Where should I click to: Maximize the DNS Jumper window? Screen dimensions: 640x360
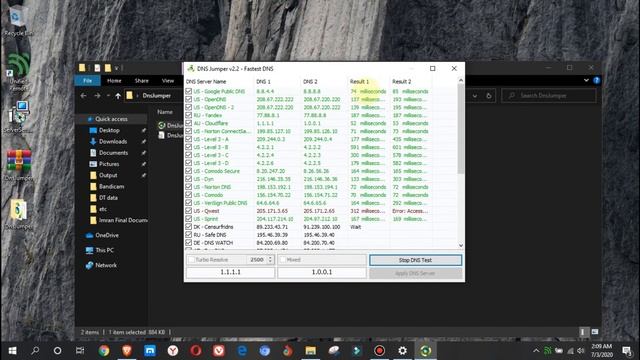[x=433, y=69]
